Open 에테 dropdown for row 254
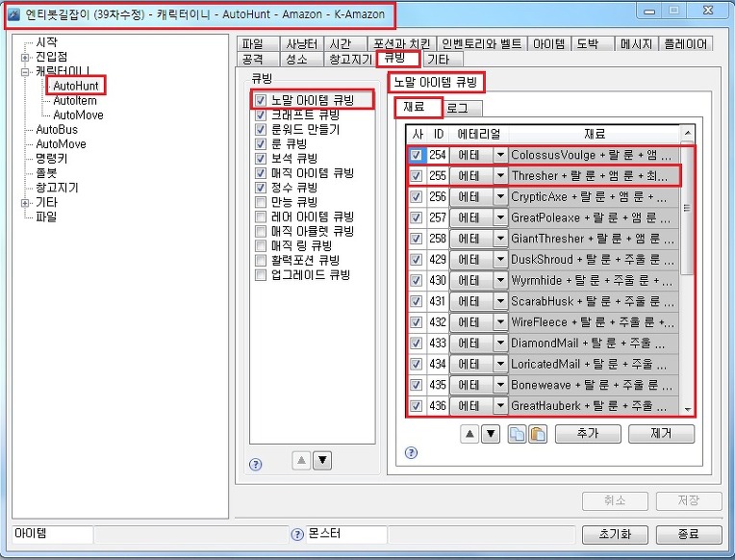735x560 pixels. [500, 155]
